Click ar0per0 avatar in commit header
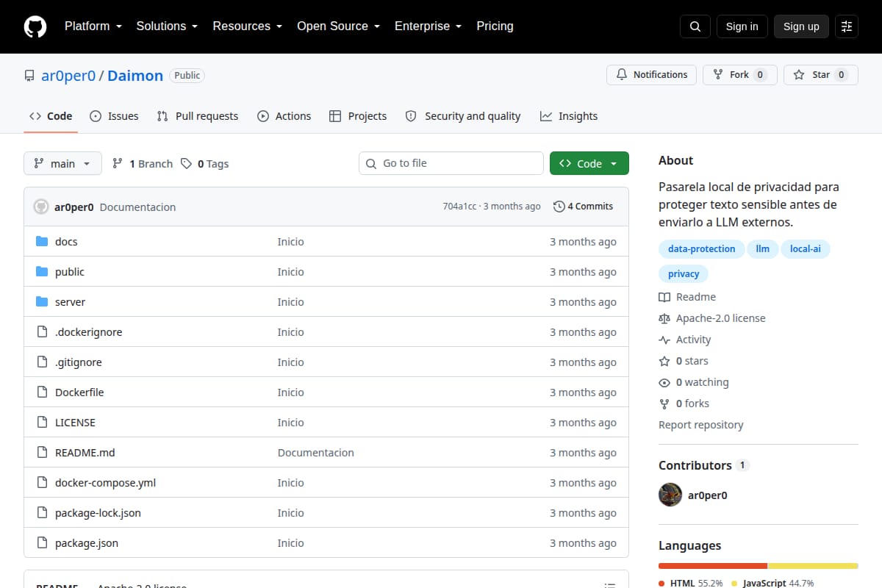This screenshot has width=882, height=588. coord(41,207)
